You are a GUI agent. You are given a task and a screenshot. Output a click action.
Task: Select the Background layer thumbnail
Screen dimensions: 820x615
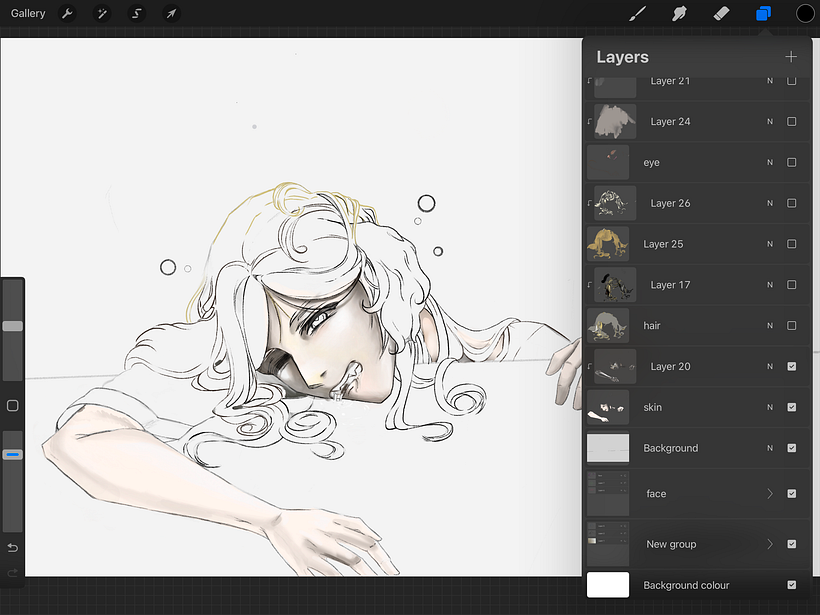click(608, 448)
